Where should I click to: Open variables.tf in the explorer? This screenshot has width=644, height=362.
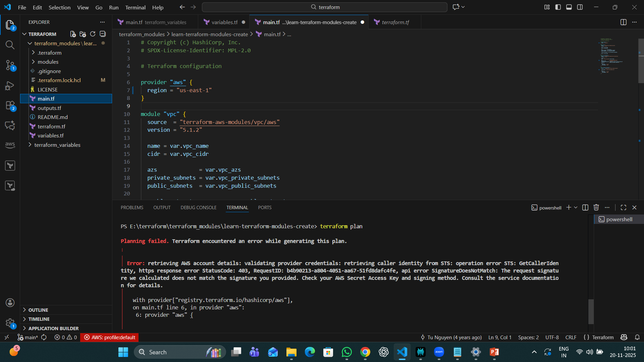tap(50, 135)
